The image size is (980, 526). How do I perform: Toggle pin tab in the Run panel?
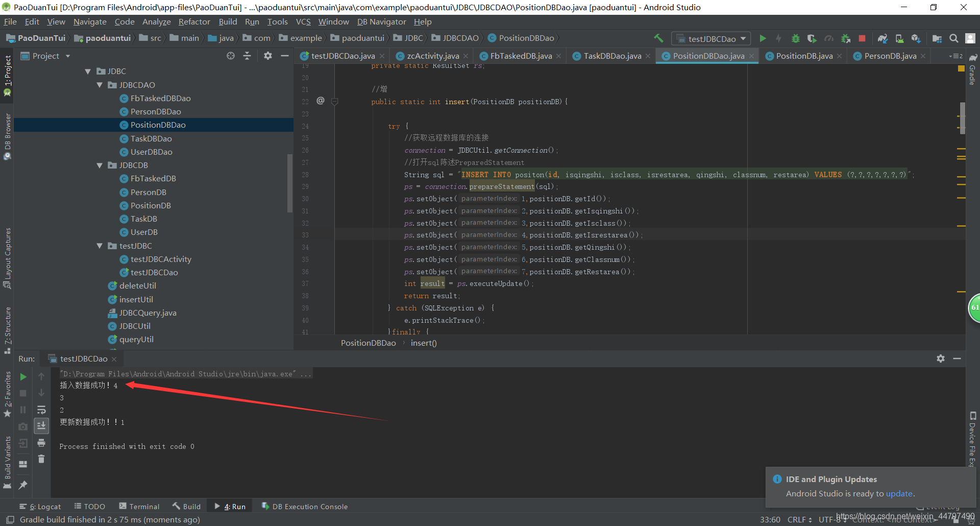tap(23, 485)
